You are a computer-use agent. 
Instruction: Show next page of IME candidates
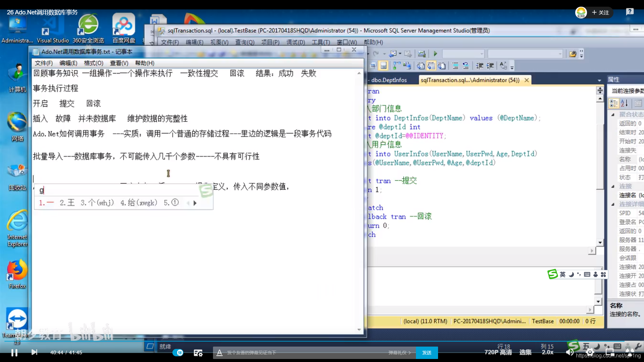(195, 203)
